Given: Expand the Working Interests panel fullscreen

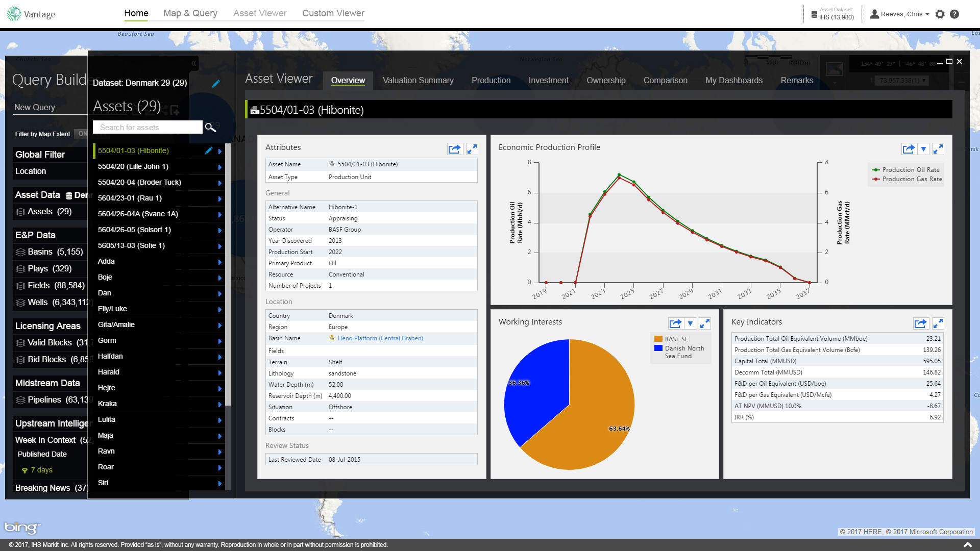Looking at the screenshot, I should pyautogui.click(x=705, y=323).
